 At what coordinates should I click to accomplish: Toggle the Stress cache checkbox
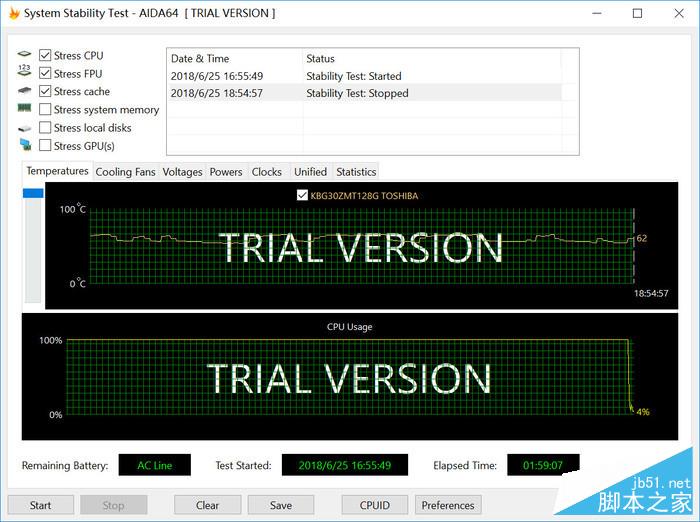tap(45, 91)
